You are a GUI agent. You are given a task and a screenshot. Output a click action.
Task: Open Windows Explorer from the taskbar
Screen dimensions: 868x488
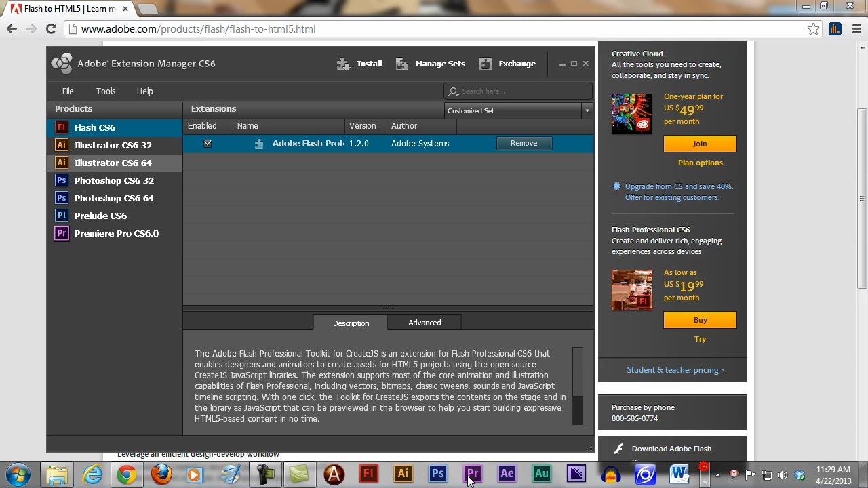click(56, 474)
